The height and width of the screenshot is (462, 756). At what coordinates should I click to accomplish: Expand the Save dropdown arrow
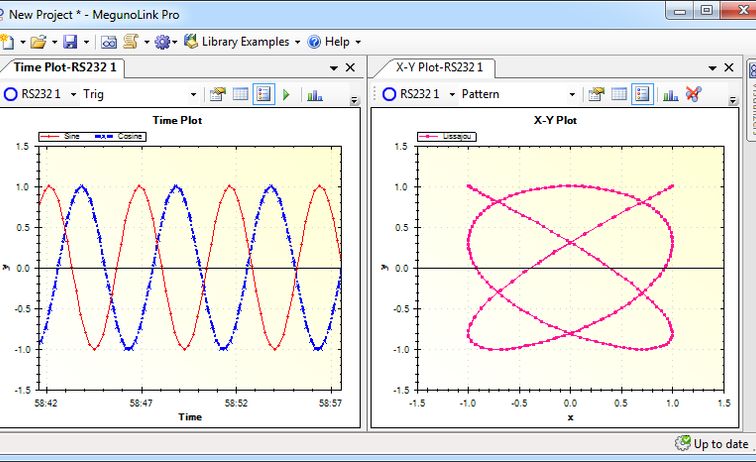click(86, 42)
